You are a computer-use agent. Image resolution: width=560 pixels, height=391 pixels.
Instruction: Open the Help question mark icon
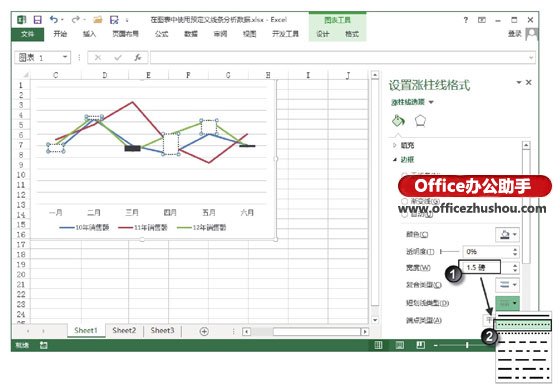coord(465,20)
